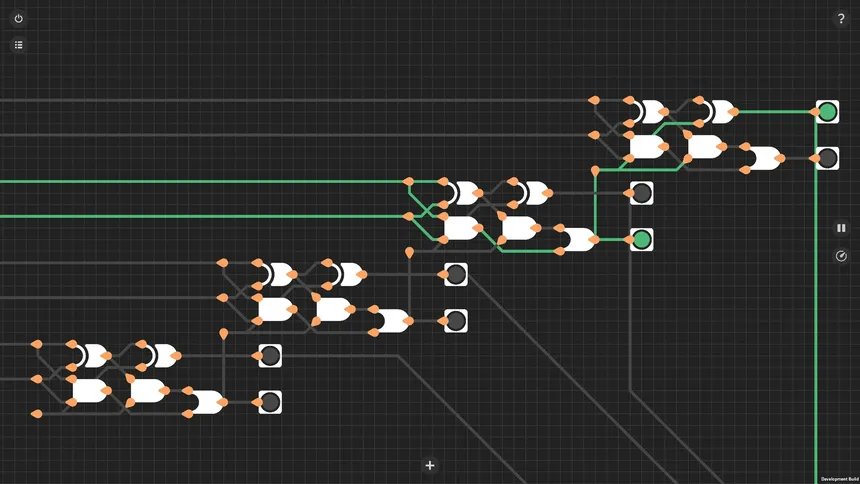
Task: Open help with the question mark icon
Action: [841, 19]
